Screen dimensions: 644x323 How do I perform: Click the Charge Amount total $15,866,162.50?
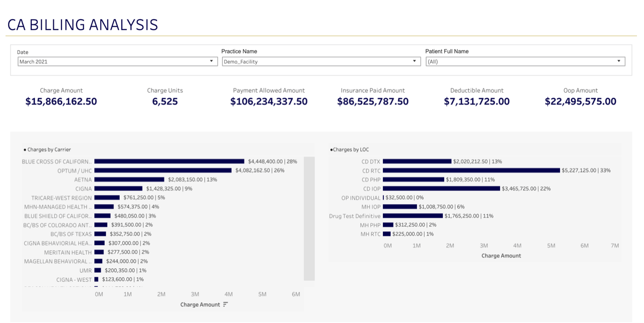click(x=61, y=102)
